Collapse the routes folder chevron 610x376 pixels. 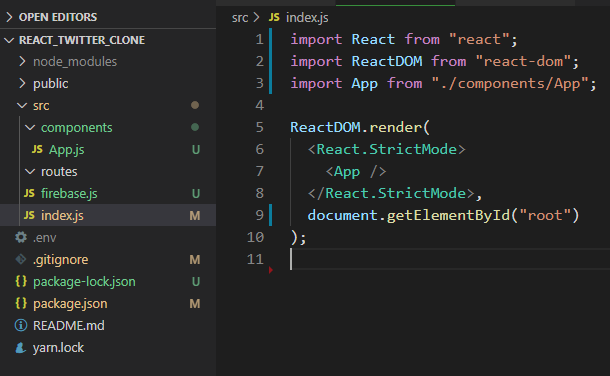(30, 171)
